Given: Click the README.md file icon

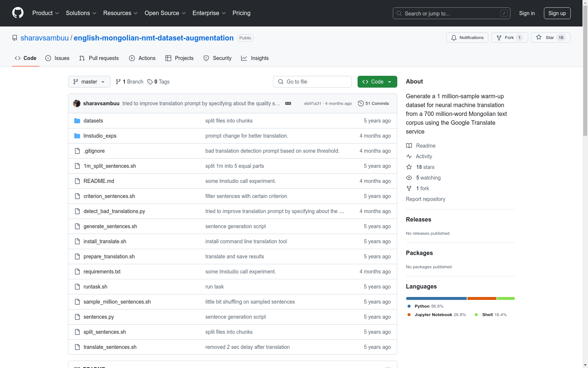Looking at the screenshot, I should 77,181.
